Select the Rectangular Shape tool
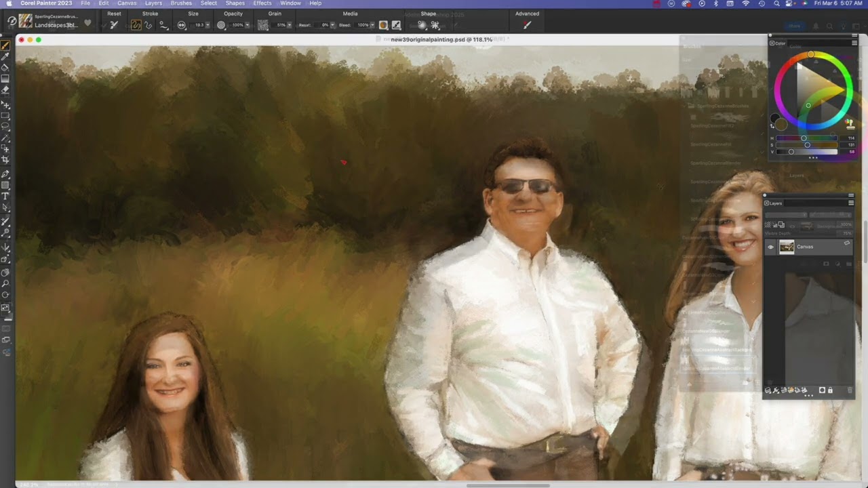Viewport: 868px width, 488px height. pos(5,184)
